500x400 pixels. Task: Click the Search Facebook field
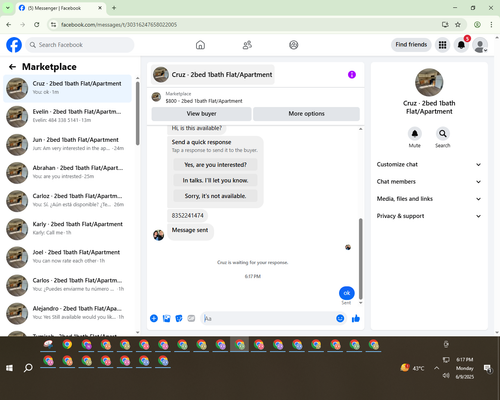coord(80,45)
